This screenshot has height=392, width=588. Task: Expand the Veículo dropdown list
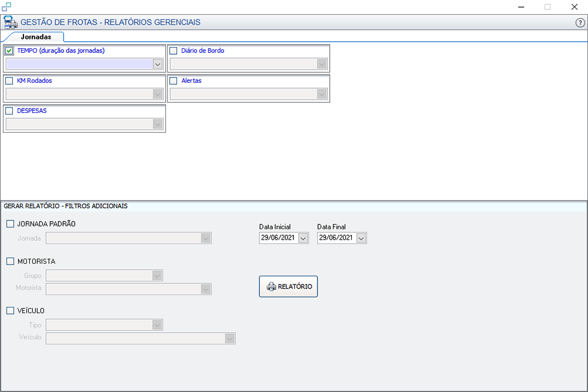pyautogui.click(x=230, y=339)
